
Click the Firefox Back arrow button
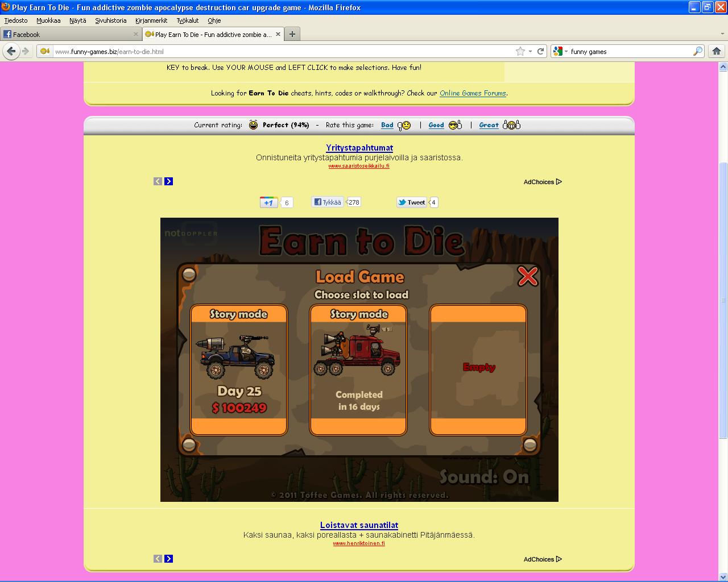(x=11, y=51)
